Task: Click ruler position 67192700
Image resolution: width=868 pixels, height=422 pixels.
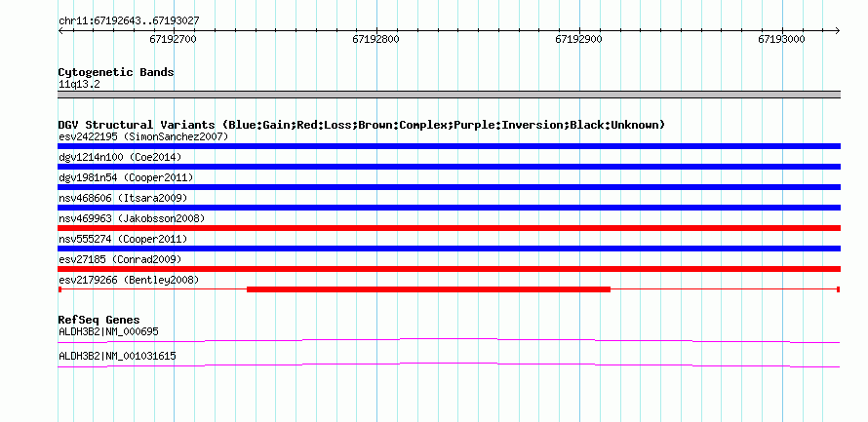Action: (174, 39)
